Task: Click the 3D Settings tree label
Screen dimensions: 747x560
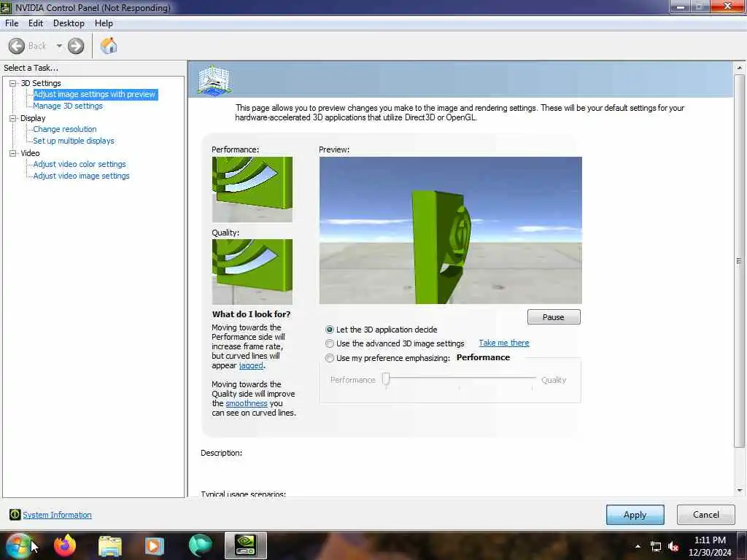Action: point(41,83)
